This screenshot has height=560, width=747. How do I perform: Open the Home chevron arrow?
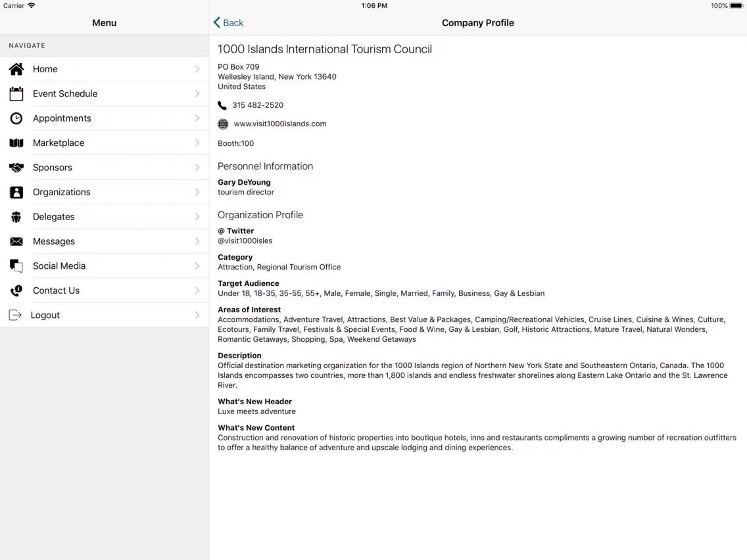coord(197,69)
